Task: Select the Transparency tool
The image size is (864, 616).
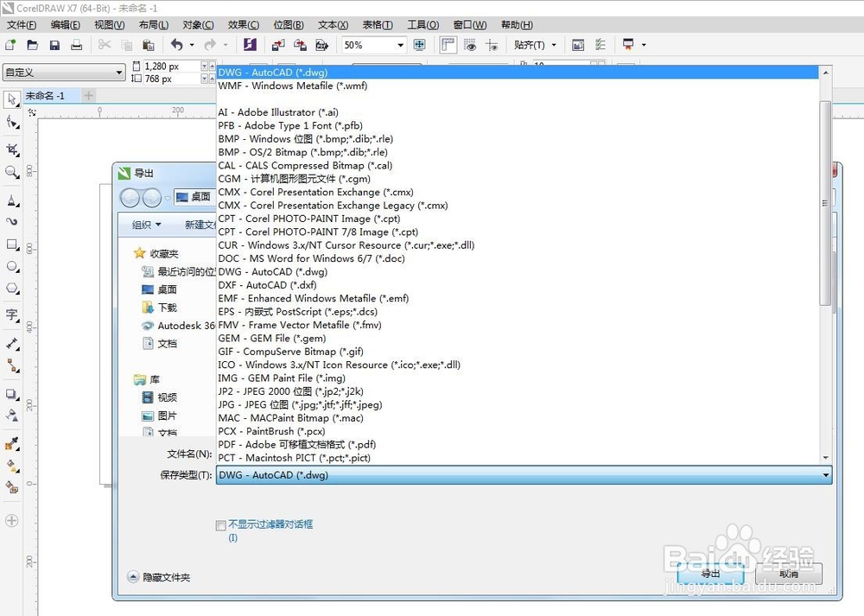Action: coord(11,416)
